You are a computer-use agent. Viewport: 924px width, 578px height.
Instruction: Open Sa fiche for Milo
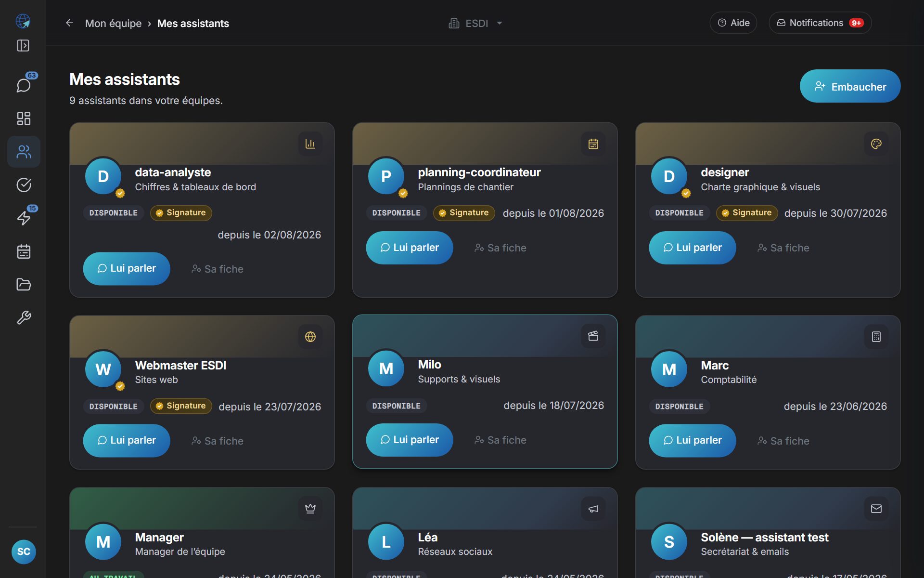click(x=500, y=440)
